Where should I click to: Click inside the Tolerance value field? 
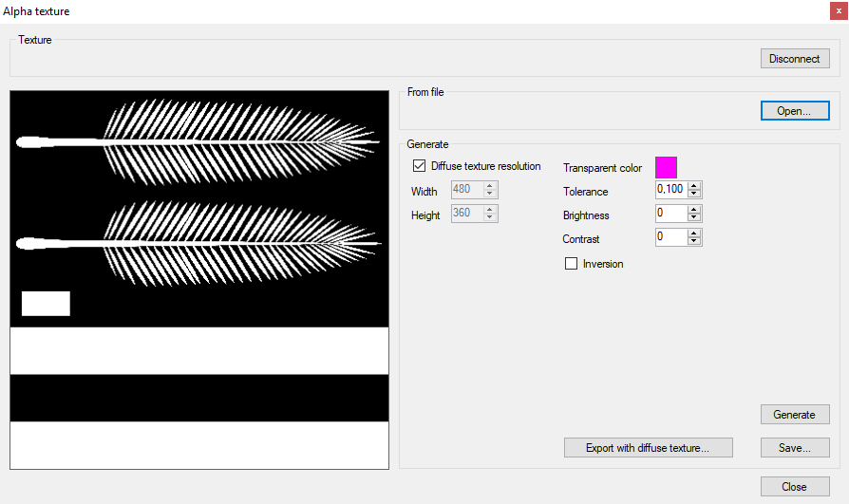pos(670,190)
